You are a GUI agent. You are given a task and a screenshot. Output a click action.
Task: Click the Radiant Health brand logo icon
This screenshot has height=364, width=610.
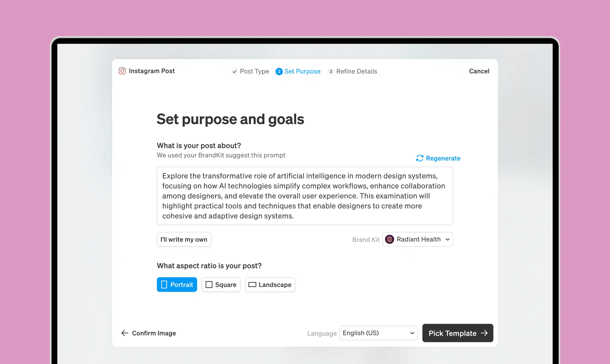(x=390, y=239)
